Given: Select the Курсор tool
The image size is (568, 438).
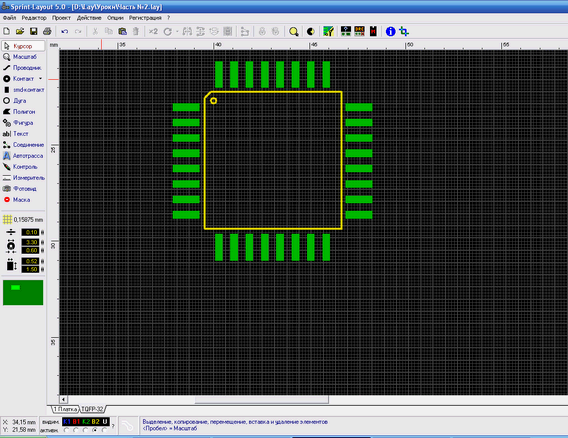Looking at the screenshot, I should click(x=23, y=46).
